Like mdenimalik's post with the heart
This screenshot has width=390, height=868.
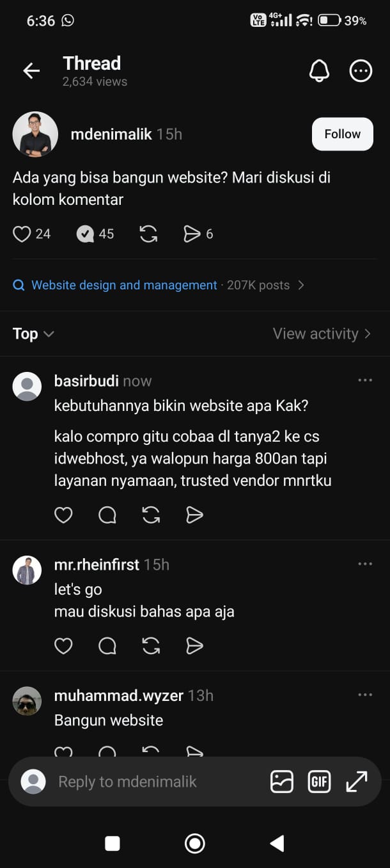pos(22,234)
